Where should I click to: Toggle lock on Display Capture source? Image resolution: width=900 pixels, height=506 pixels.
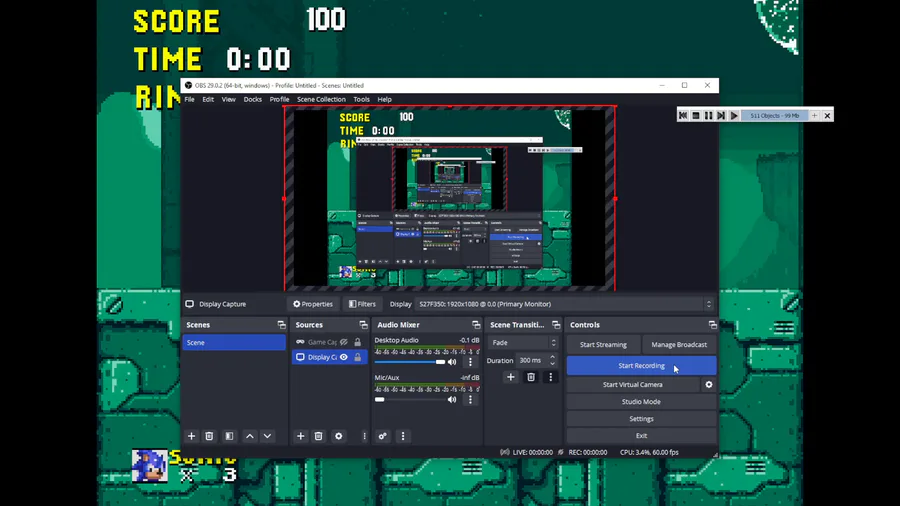[358, 357]
